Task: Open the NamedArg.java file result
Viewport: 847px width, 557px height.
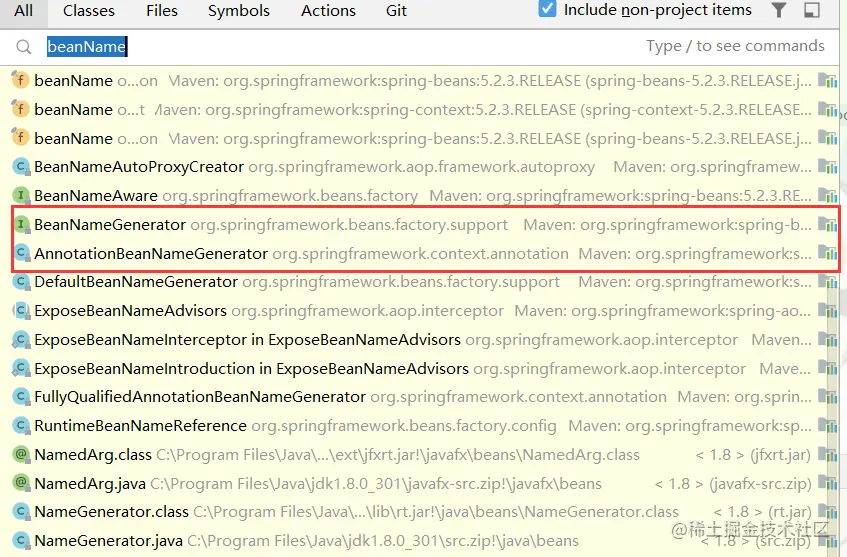Action: (x=419, y=484)
